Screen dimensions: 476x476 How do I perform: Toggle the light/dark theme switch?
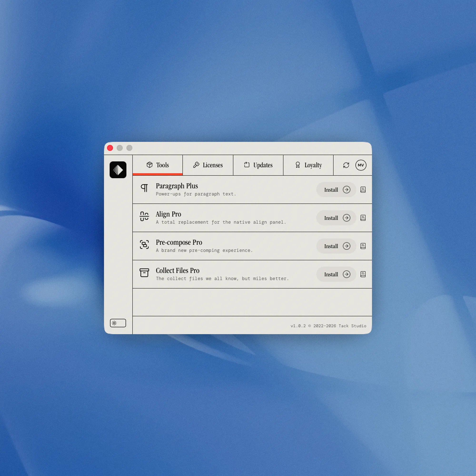(118, 323)
